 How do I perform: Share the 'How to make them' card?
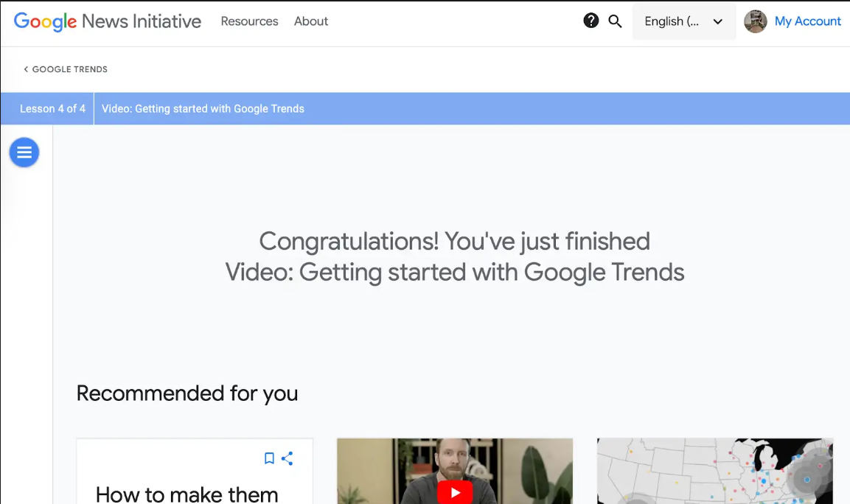tap(288, 458)
